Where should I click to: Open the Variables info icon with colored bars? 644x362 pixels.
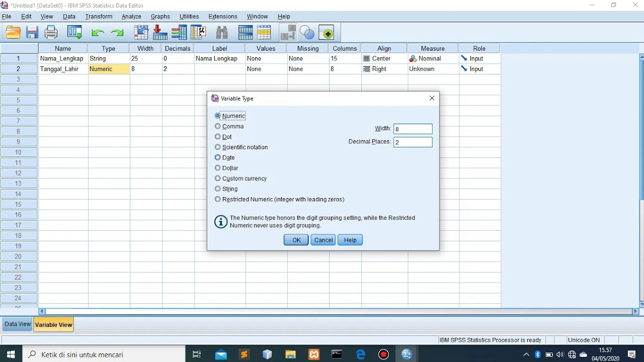179,33
